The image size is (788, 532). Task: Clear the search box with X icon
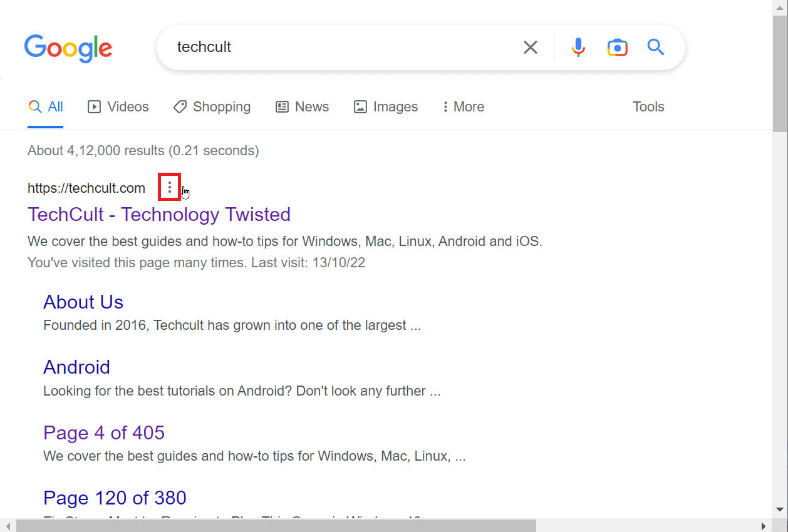click(x=531, y=47)
